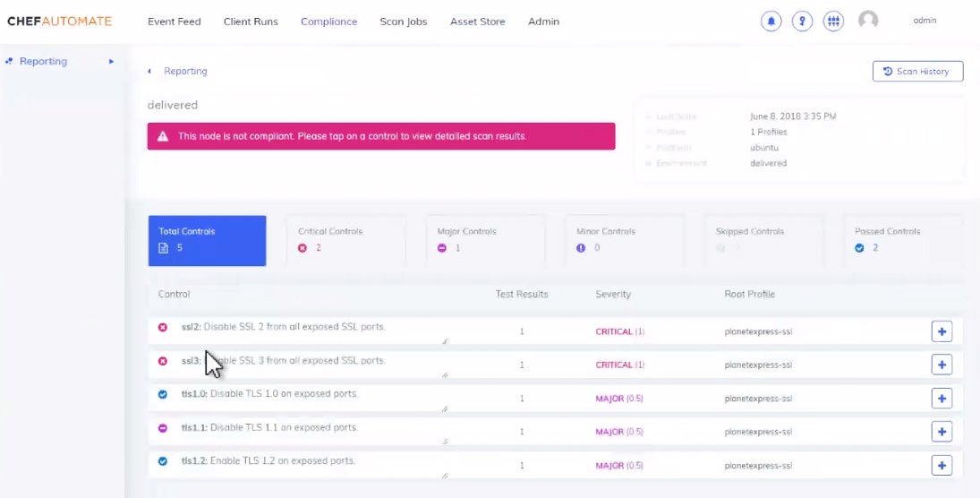
Task: Filter by Critical Controls card
Action: 345,241
